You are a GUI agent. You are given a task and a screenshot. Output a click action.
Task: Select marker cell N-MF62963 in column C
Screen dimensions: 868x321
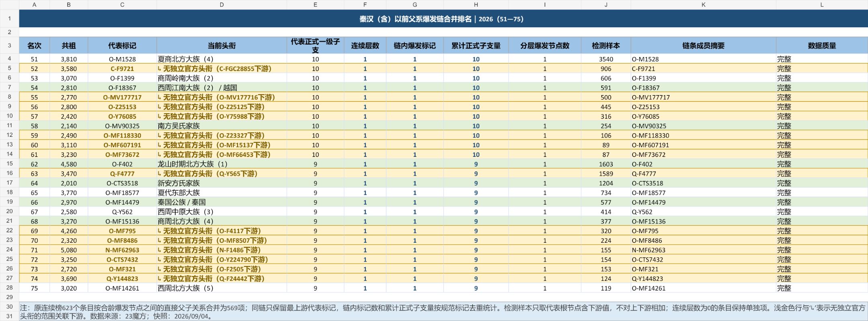122,250
